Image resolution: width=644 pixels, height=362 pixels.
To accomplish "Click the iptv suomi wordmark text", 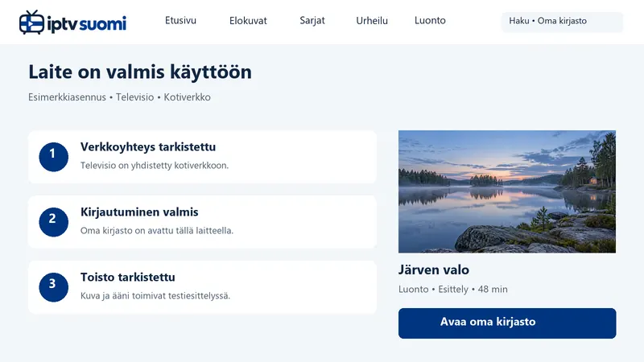I will [x=87, y=24].
